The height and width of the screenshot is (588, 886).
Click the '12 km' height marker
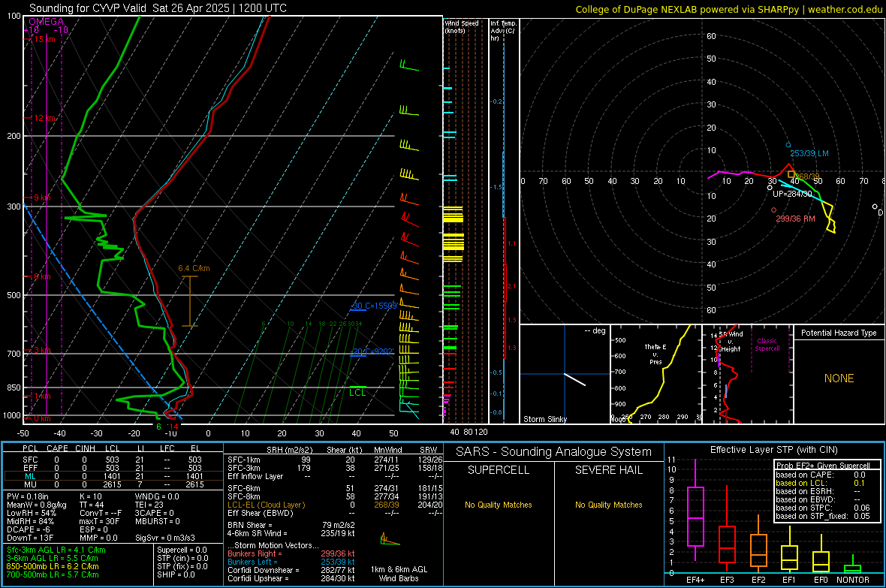pyautogui.click(x=44, y=118)
